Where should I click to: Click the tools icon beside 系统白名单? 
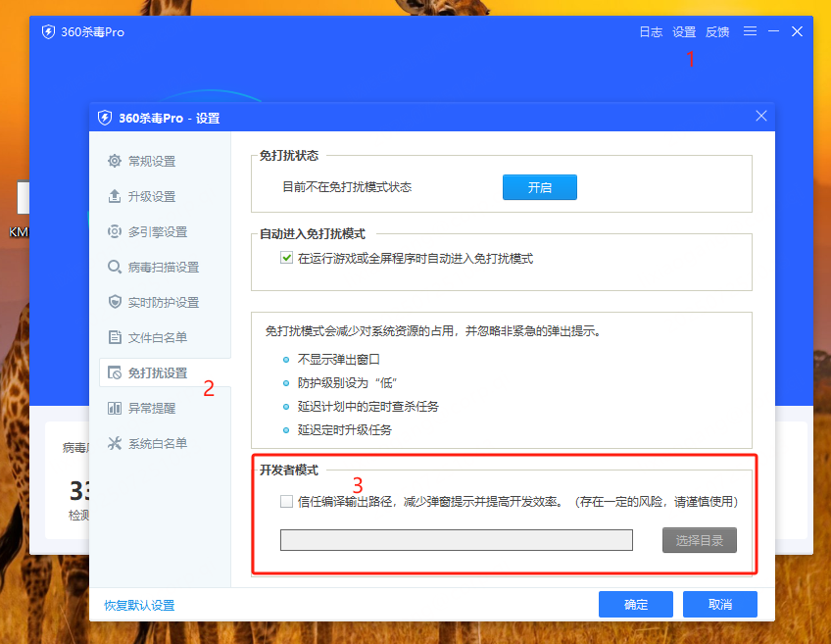pos(115,443)
